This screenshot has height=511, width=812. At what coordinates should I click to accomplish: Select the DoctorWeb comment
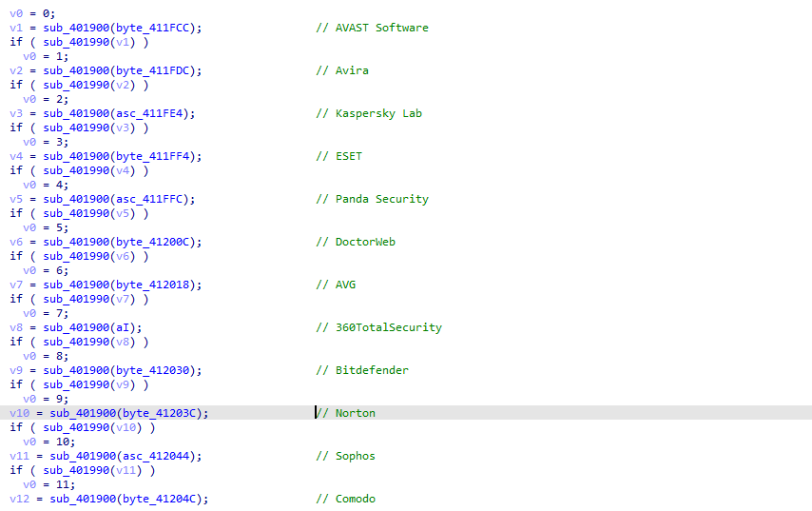point(356,242)
